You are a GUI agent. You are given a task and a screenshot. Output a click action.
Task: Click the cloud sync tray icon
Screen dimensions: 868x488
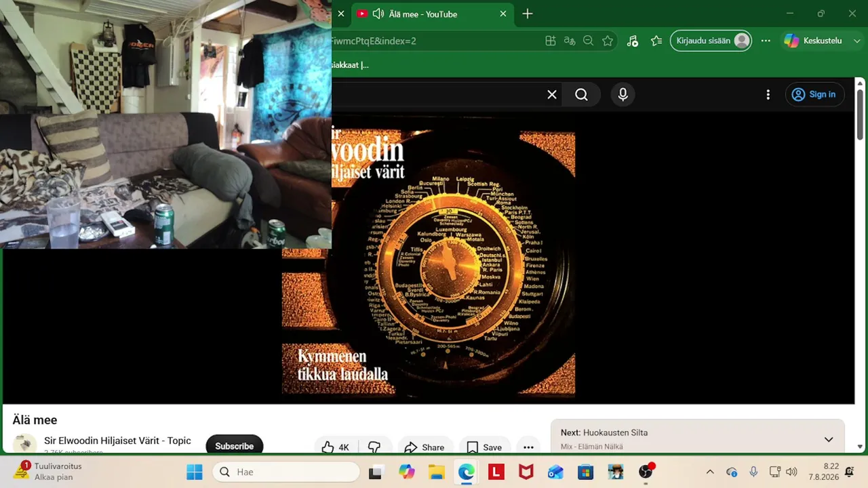coord(732,472)
